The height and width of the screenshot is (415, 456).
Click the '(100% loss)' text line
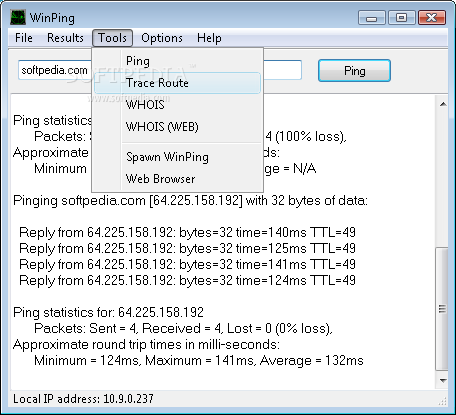[x=306, y=136]
